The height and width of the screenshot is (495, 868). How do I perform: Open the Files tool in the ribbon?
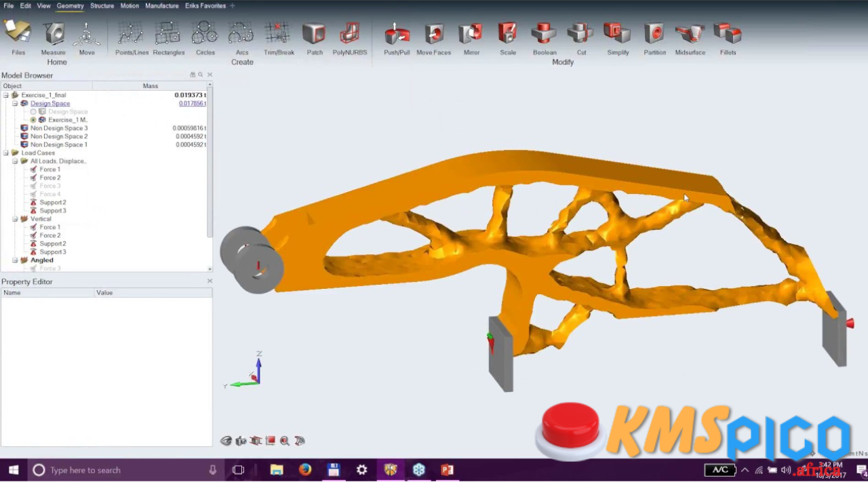coord(18,38)
